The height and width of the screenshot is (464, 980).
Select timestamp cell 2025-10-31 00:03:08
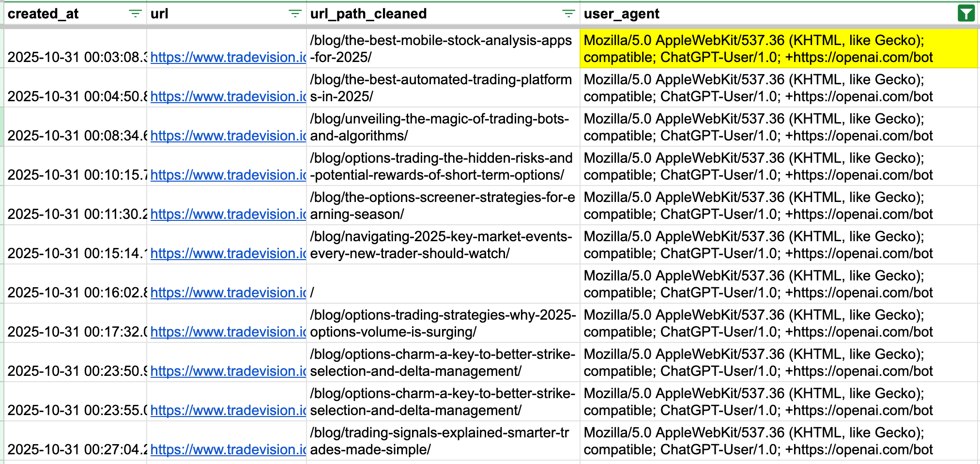[x=75, y=48]
